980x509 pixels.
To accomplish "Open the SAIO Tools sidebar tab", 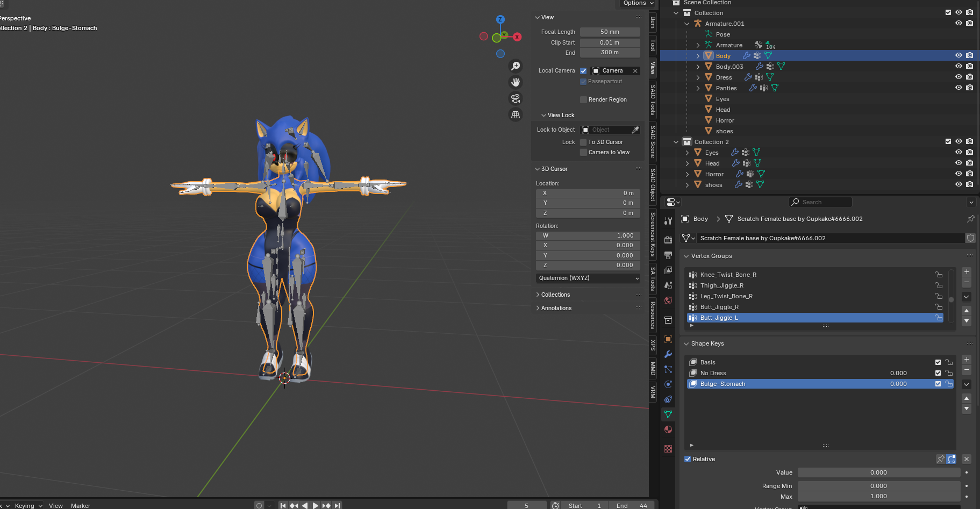I will point(653,100).
